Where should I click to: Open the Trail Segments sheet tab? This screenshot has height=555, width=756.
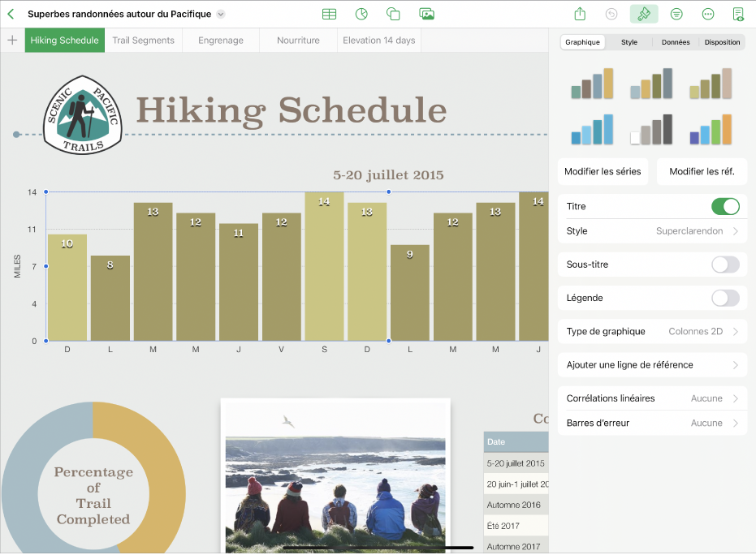click(143, 41)
